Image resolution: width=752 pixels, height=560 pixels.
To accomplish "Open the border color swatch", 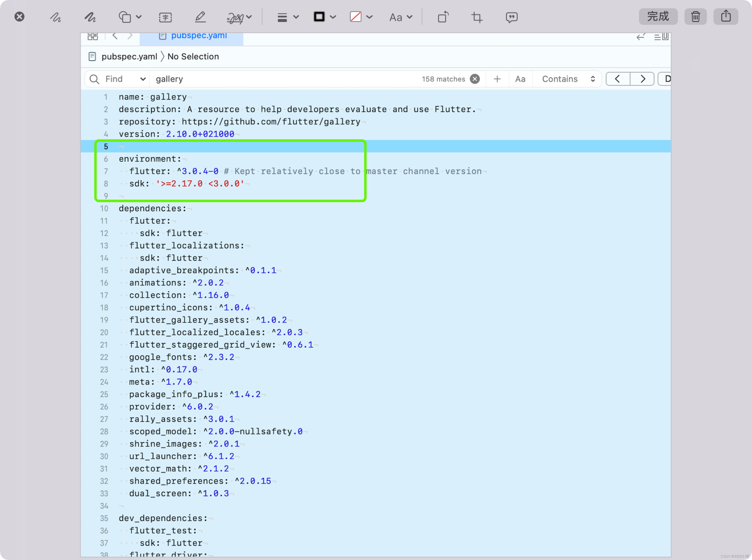I will coord(319,17).
